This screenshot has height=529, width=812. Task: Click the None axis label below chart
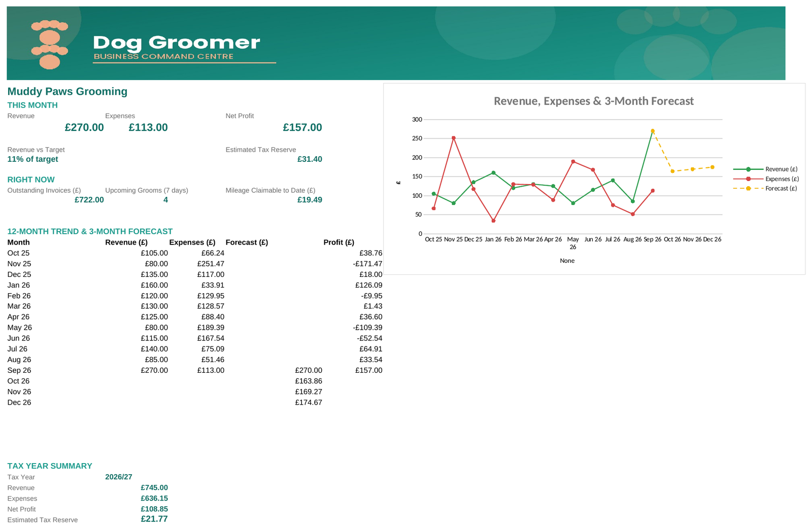(x=567, y=261)
